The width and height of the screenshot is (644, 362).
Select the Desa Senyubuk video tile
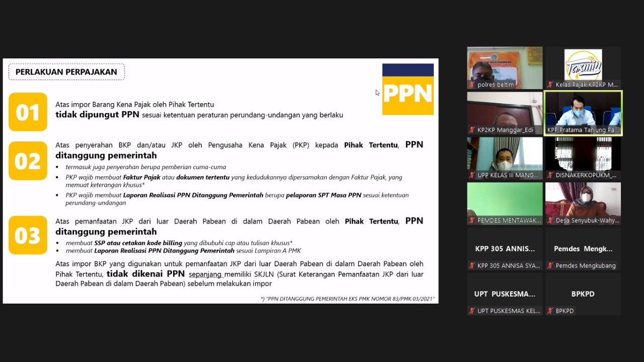583,200
